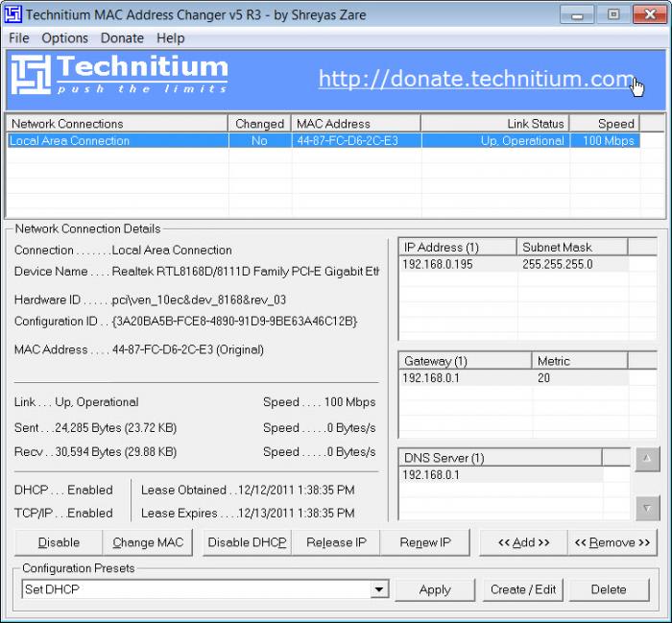Click the Lease Obtained date text

click(296, 490)
